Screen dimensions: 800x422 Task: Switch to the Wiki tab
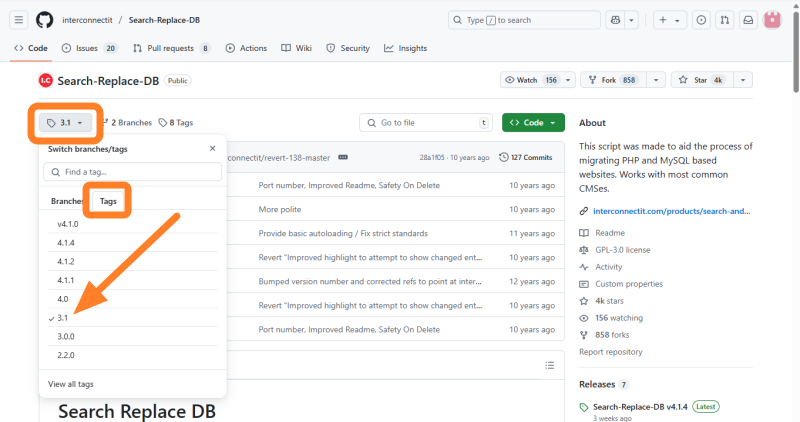tap(296, 48)
